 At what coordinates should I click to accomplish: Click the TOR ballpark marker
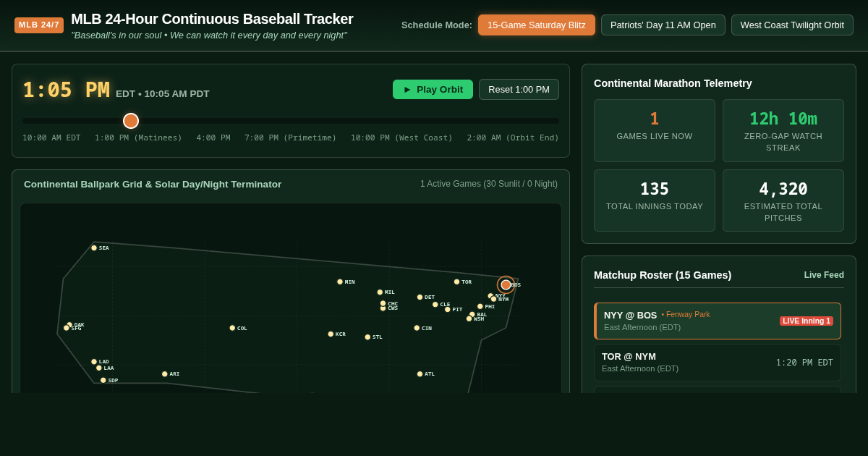point(456,282)
